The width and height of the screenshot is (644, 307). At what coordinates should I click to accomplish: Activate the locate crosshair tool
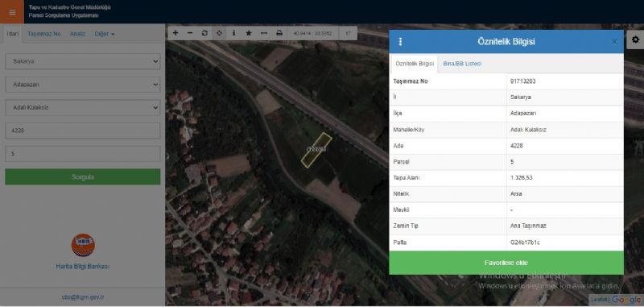click(x=219, y=33)
